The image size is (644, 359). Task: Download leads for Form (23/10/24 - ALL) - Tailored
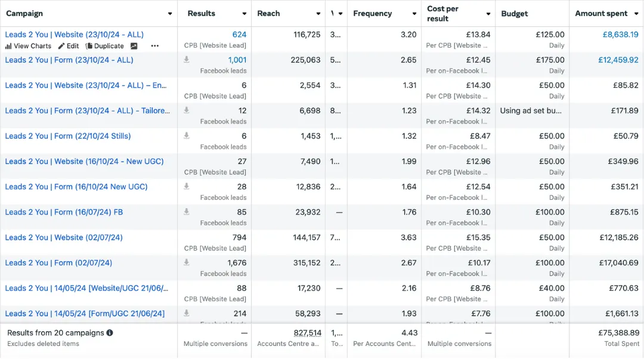tap(187, 110)
